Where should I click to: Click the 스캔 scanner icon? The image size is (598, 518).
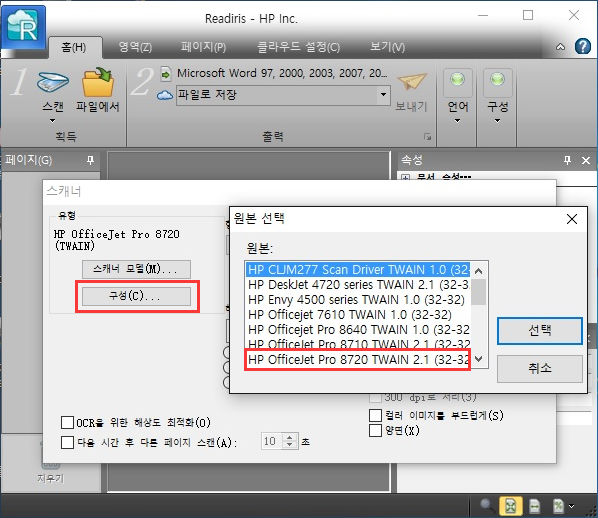pyautogui.click(x=53, y=81)
